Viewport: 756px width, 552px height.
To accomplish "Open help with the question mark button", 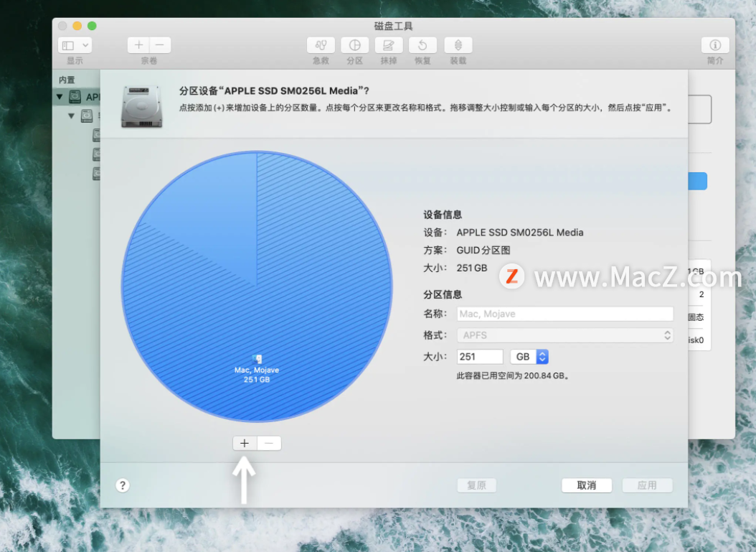I will point(123,485).
